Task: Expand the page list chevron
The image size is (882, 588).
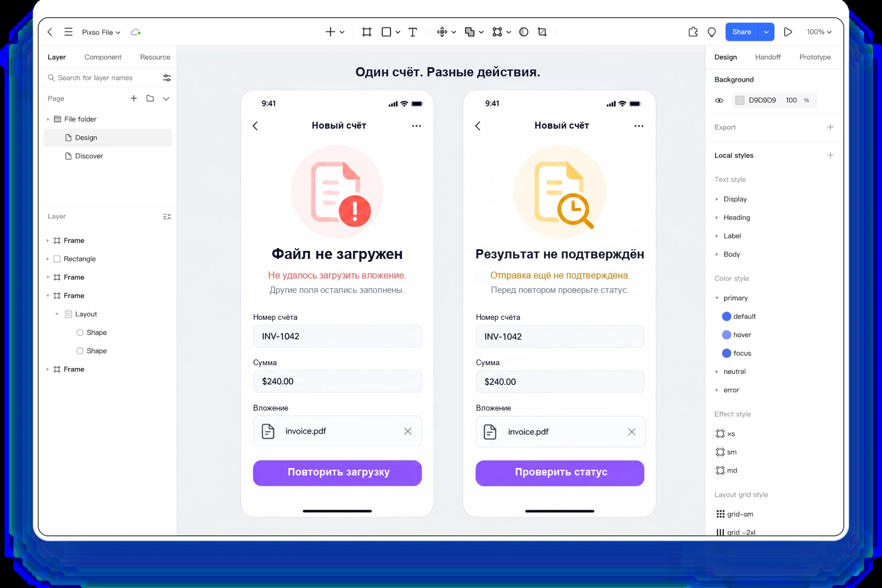Action: [166, 98]
